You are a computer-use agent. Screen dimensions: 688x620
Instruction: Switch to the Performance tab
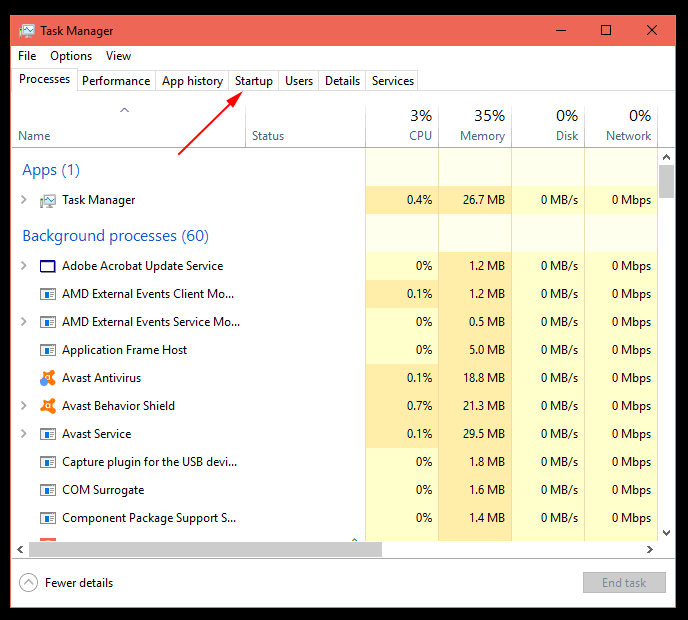point(116,81)
